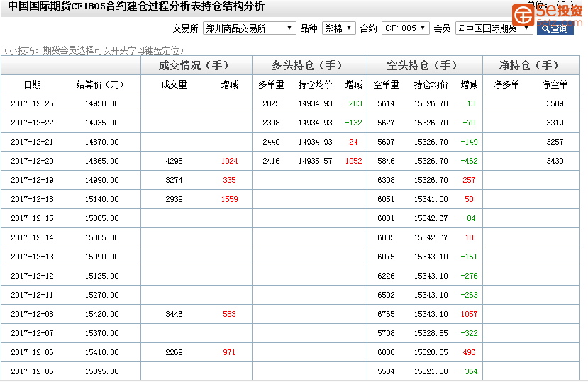Select the date 2017-12-05

pyautogui.click(x=32, y=371)
